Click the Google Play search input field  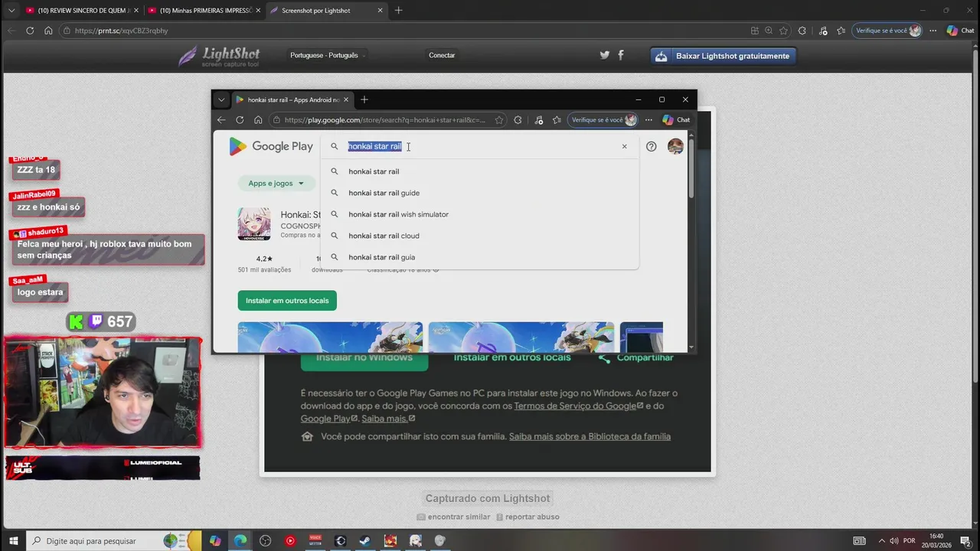[x=479, y=146]
